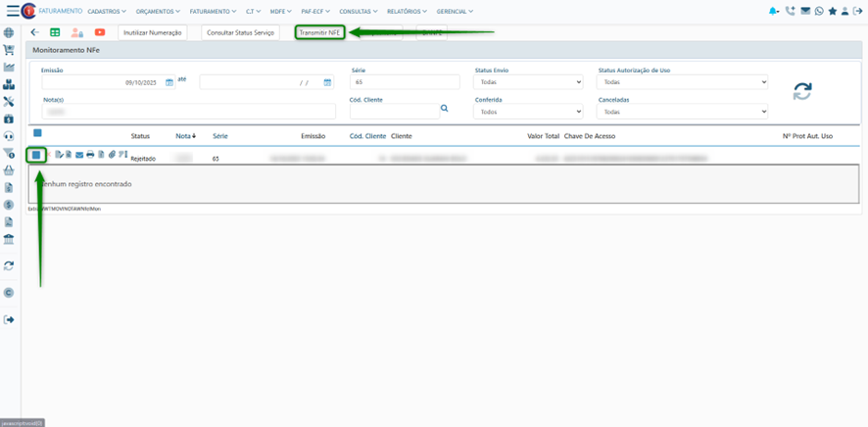Click the green spreadsheet grid icon
Viewport: 868px width, 427px height.
click(55, 32)
